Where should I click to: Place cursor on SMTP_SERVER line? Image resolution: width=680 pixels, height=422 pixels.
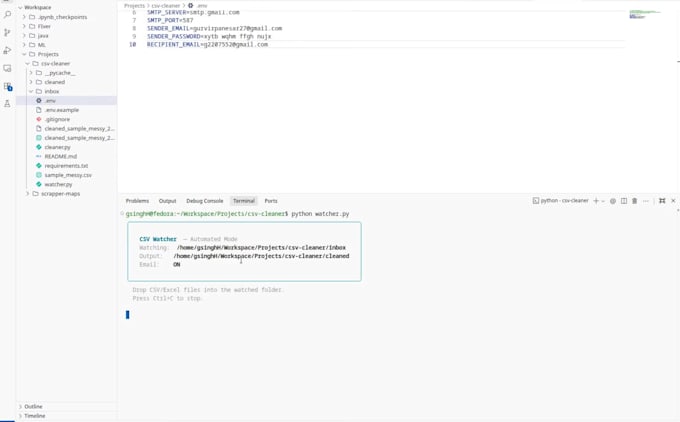pyautogui.click(x=193, y=13)
